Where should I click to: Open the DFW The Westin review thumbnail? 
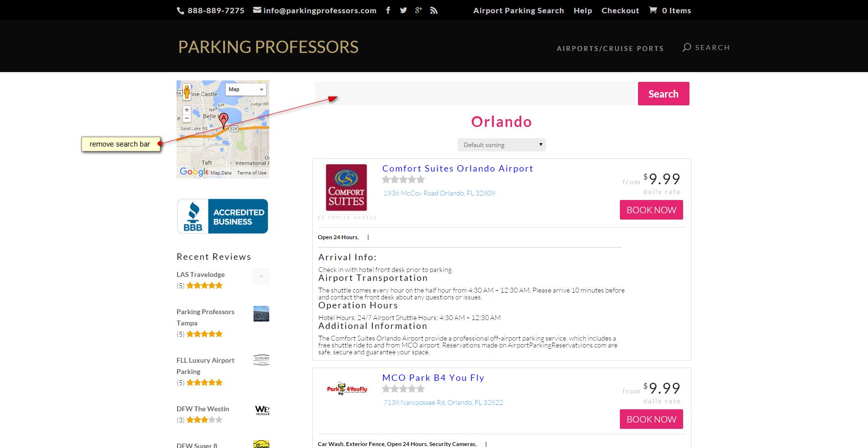tap(262, 410)
